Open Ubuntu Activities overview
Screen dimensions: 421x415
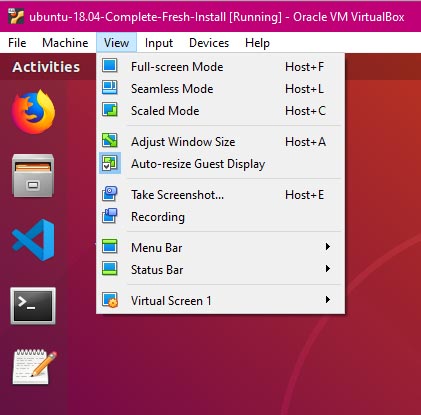click(x=46, y=67)
